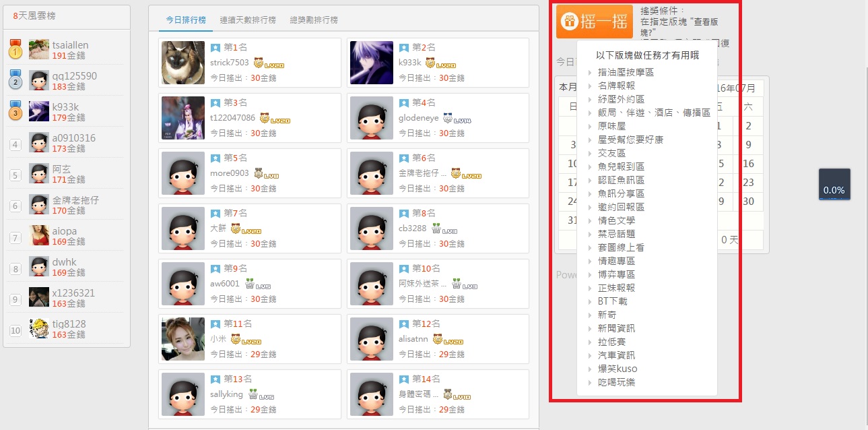868x430 pixels.
Task: Click the star icon beside 第14名
Action: coord(404,379)
